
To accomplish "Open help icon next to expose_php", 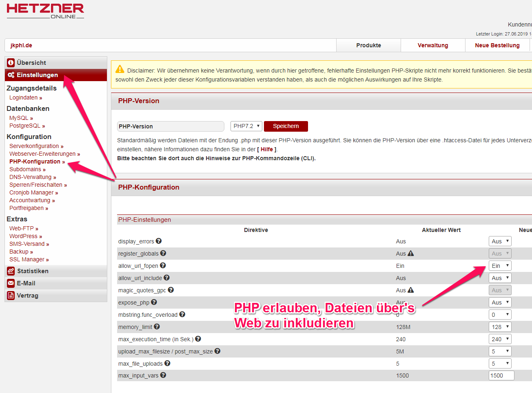I will (154, 302).
